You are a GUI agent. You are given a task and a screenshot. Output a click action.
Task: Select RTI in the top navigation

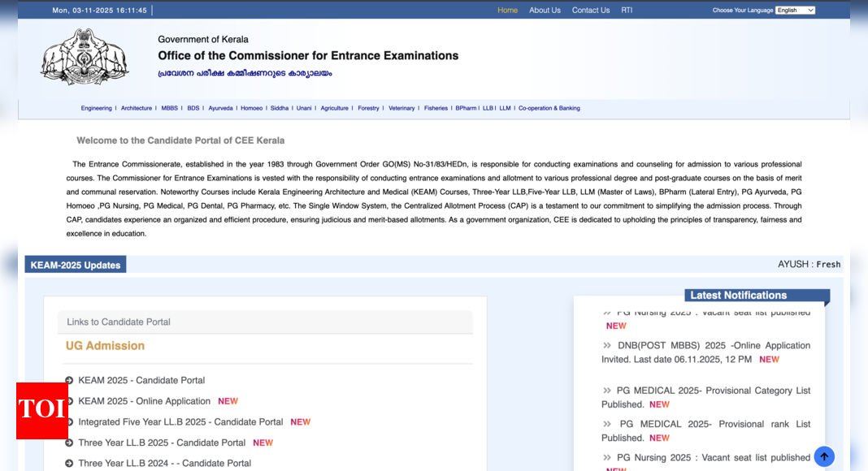(x=627, y=11)
